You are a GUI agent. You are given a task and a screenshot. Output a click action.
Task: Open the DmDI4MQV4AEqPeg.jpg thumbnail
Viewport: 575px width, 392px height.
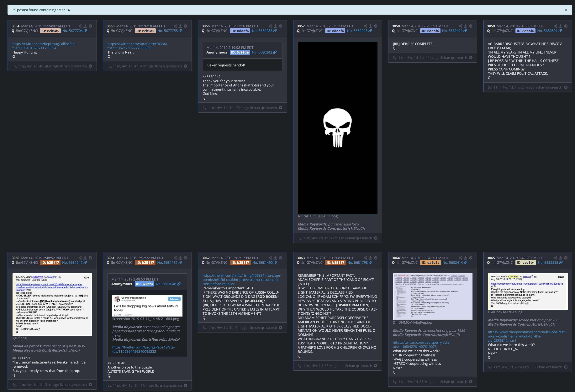(x=432, y=297)
